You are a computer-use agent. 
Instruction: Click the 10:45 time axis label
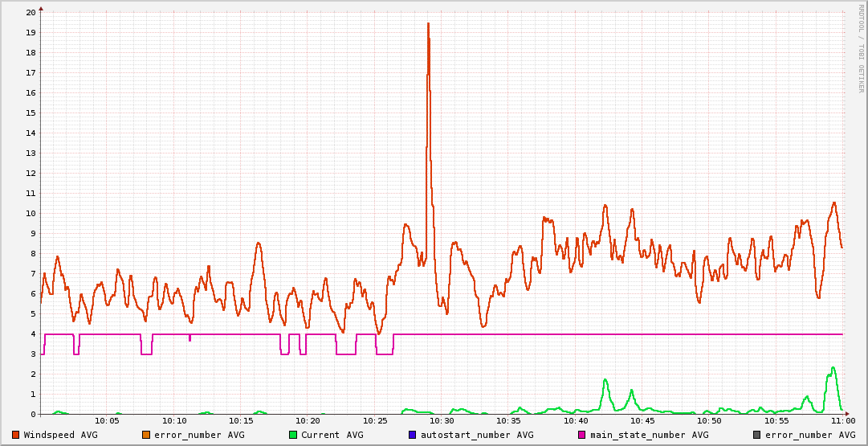[642, 420]
